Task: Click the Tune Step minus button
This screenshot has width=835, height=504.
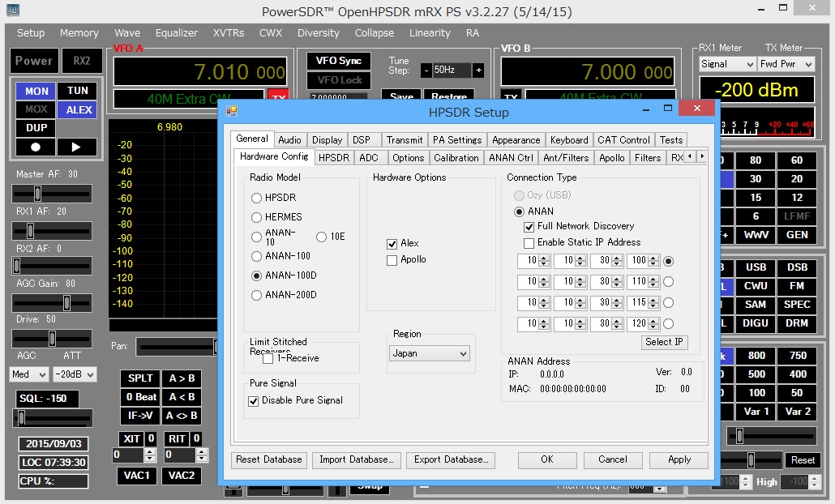Action: 426,70
